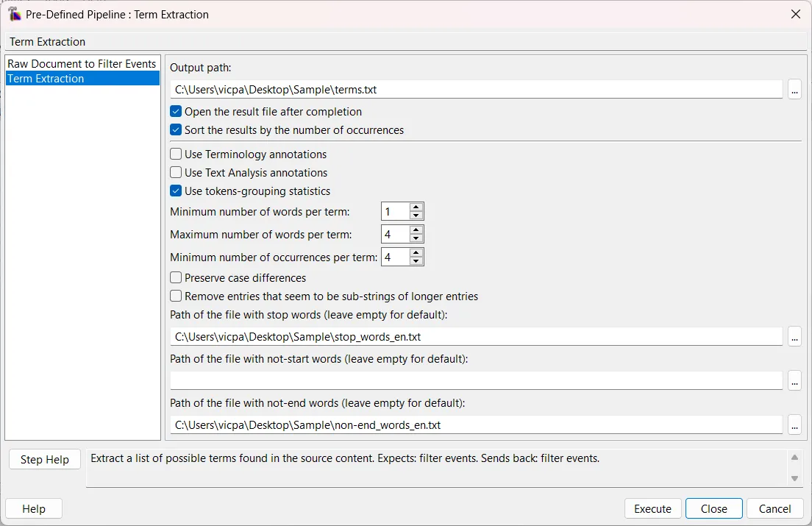Open Step Help for this pipeline step
812x526 pixels.
point(44,459)
